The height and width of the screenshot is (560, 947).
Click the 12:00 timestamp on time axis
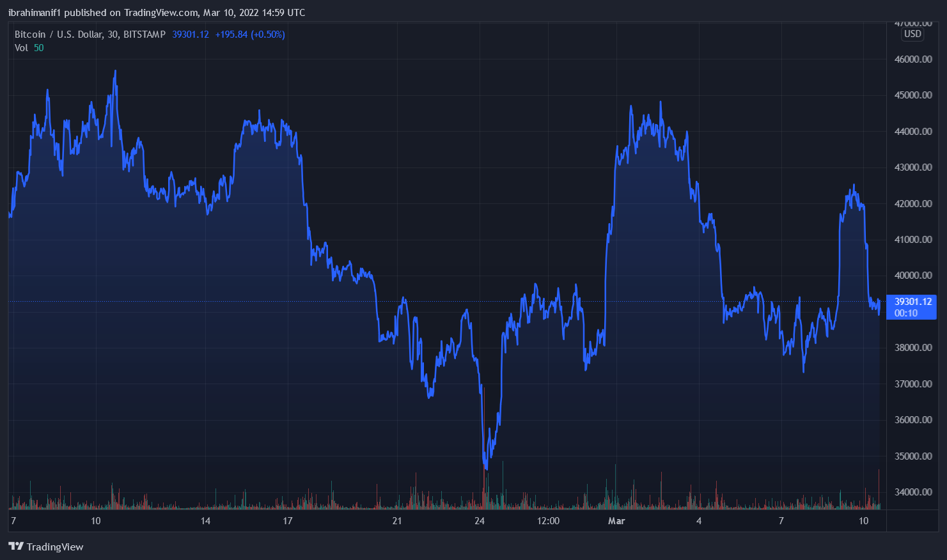coord(549,521)
